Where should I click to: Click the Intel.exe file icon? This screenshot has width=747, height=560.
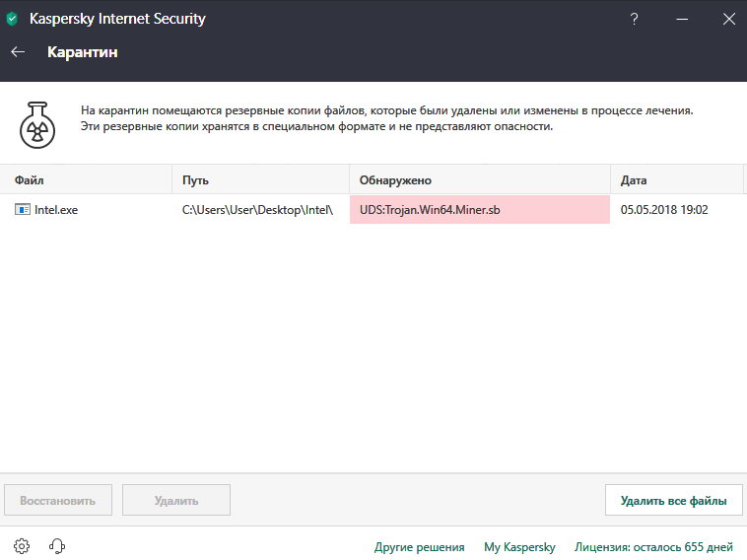pyautogui.click(x=23, y=210)
